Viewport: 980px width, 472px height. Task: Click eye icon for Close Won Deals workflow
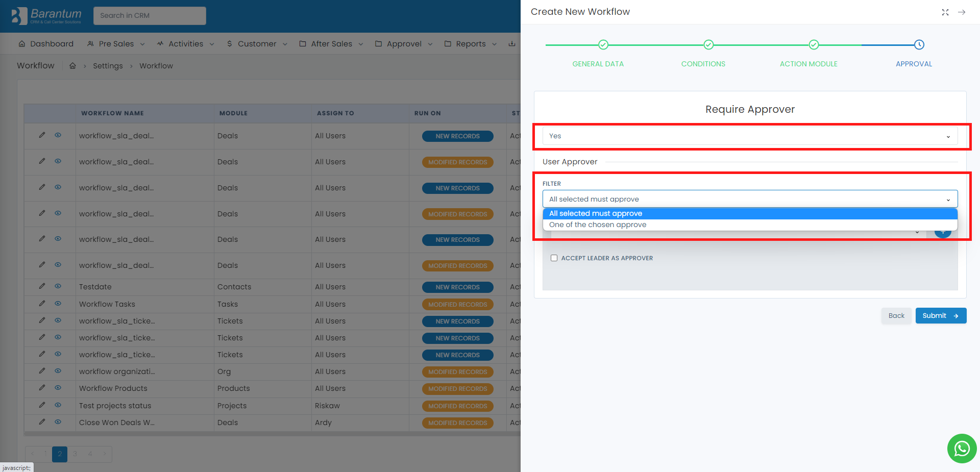click(58, 422)
